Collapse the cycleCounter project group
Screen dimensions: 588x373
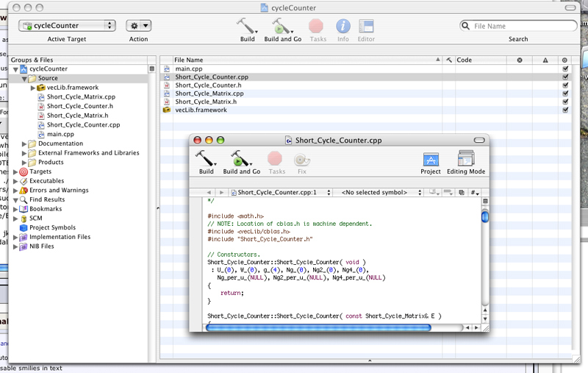pos(15,69)
